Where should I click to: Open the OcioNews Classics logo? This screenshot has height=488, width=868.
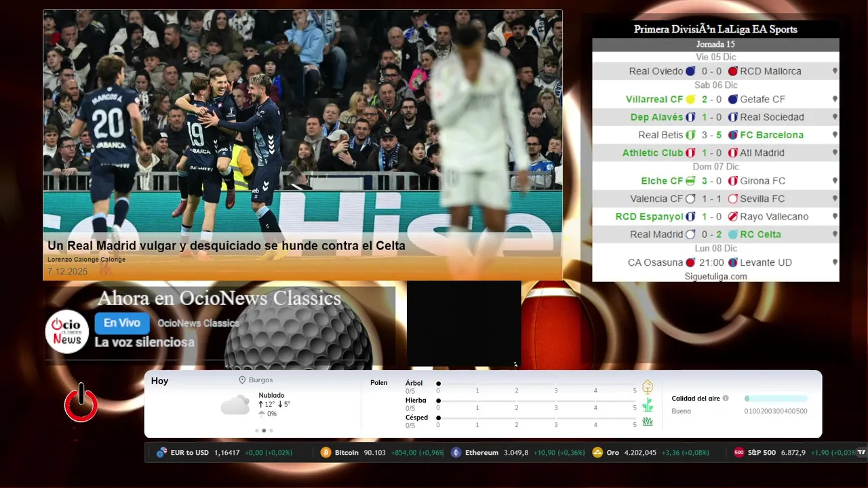[x=67, y=331]
